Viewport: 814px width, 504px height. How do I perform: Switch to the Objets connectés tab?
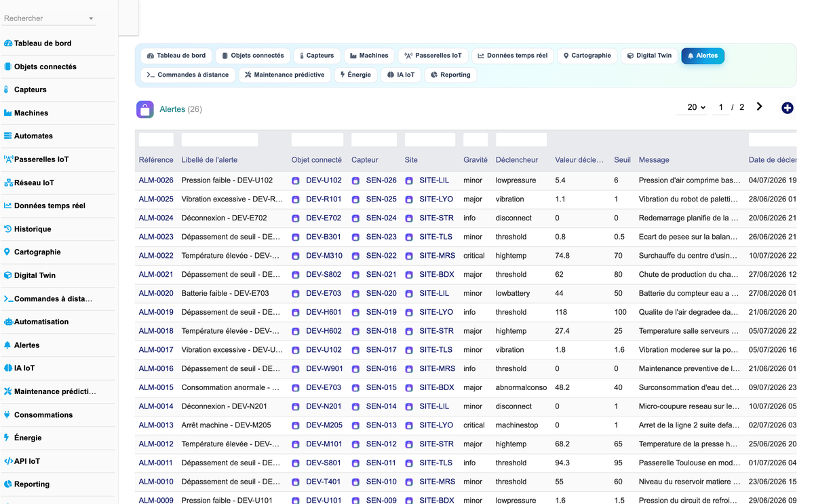click(252, 56)
